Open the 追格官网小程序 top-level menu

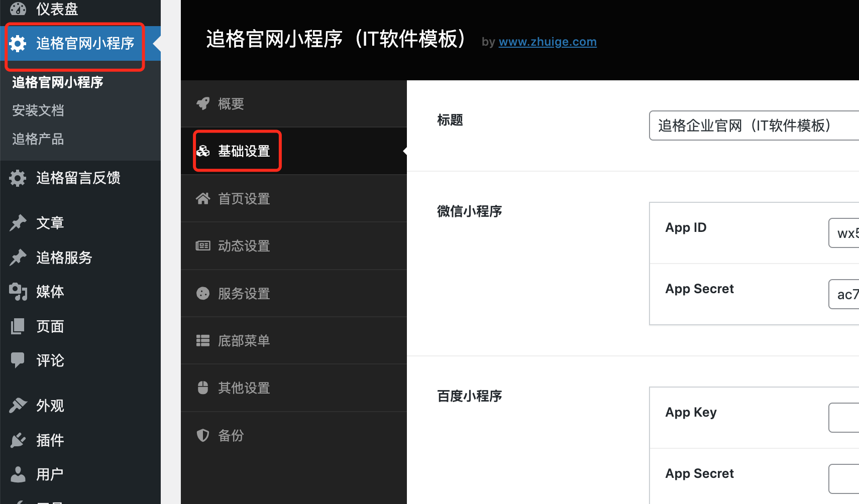tap(80, 44)
